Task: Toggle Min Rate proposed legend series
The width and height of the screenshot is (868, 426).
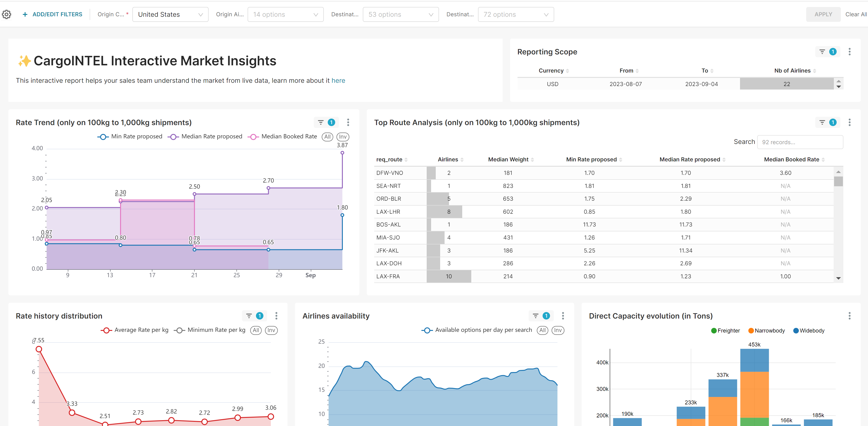Action: (130, 136)
